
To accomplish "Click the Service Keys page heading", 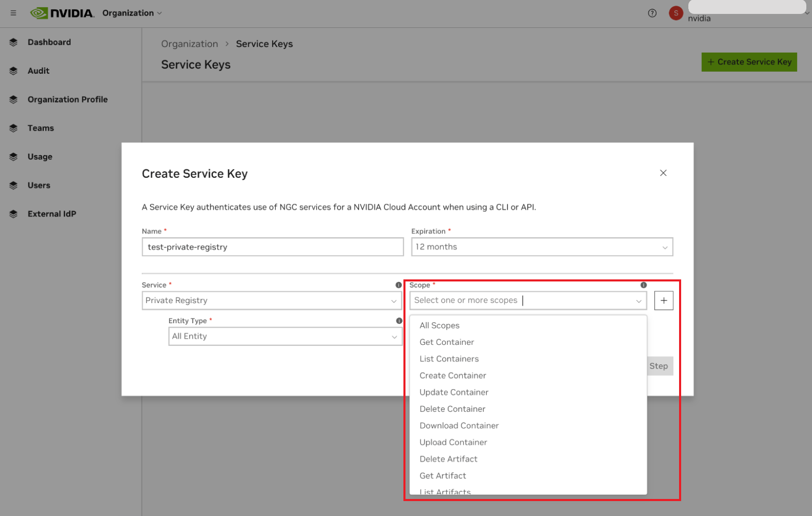I will pos(196,64).
